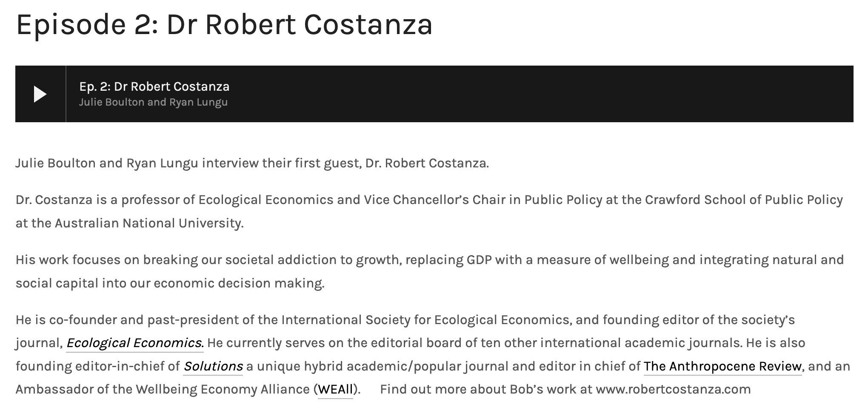
Task: Open the Solutions journal link
Action: 213,366
